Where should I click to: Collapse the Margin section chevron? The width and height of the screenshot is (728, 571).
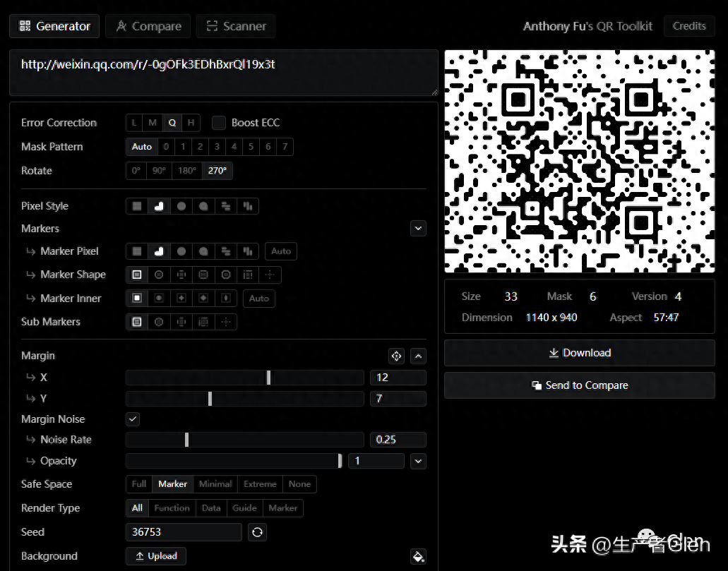(418, 356)
